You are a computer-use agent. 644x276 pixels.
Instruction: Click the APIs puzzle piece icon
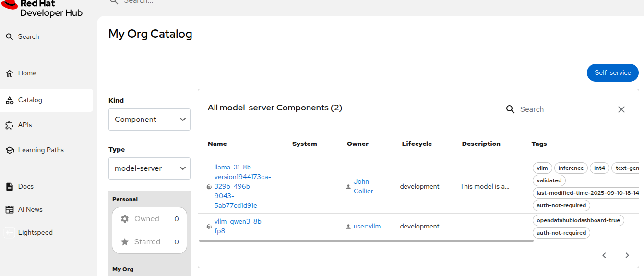pos(9,125)
